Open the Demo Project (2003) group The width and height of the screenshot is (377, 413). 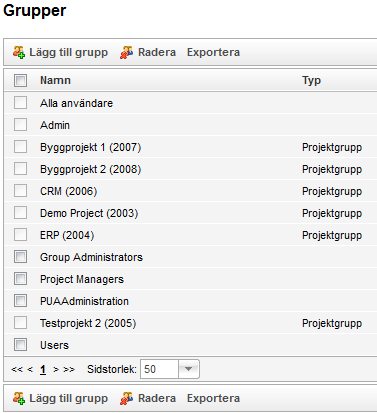[89, 213]
